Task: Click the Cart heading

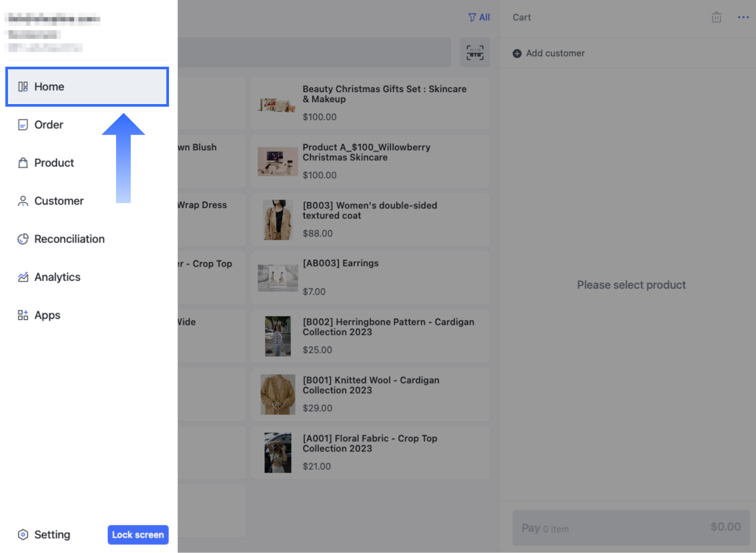Action: tap(522, 17)
